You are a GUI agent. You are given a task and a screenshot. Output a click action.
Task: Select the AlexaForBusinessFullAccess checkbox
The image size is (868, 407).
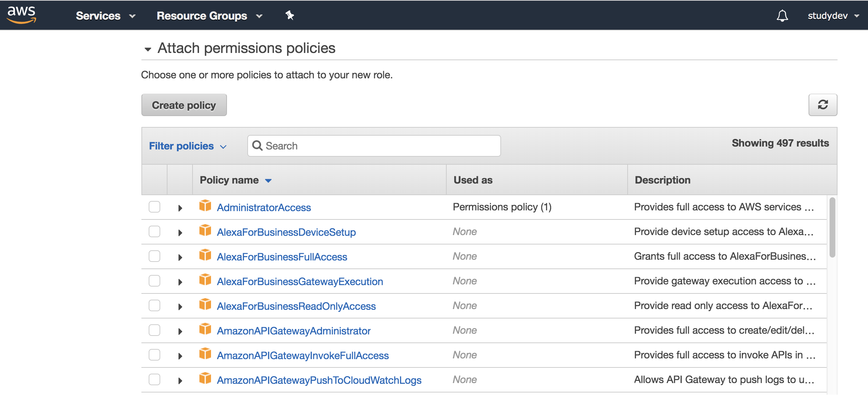(x=154, y=256)
